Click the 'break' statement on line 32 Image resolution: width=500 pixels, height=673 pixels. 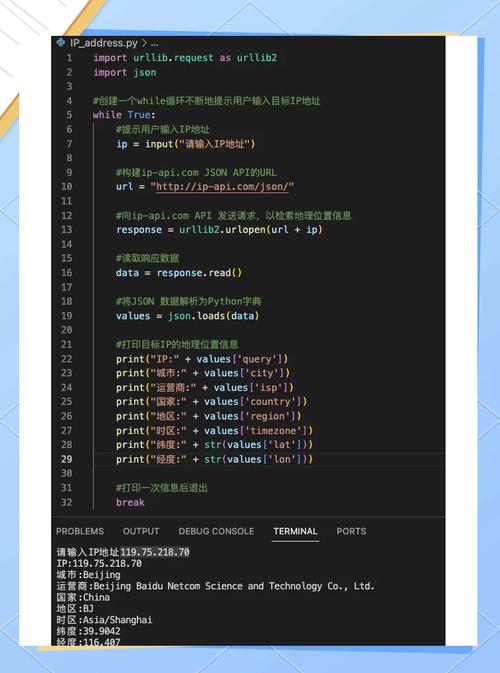pos(130,502)
